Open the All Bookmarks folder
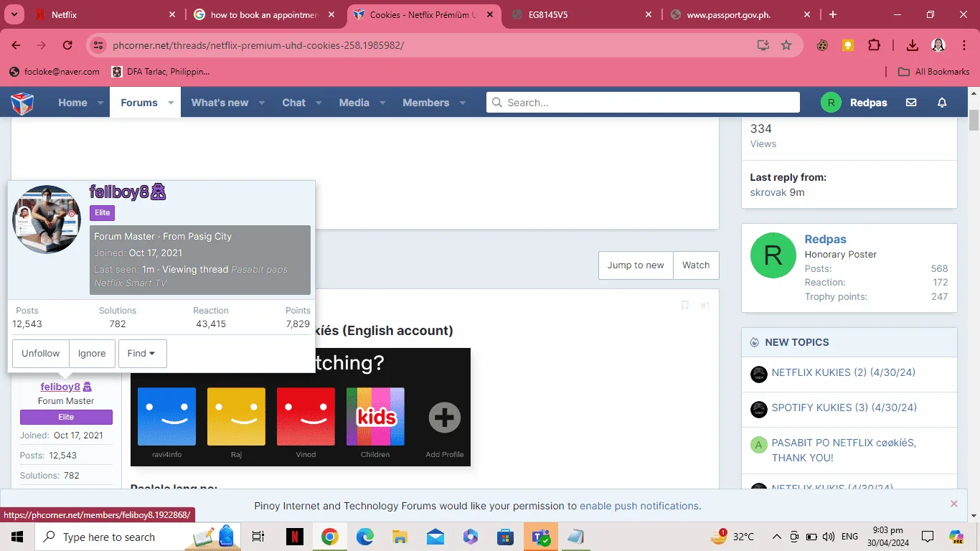Screen dimensions: 980x551 coord(934,72)
